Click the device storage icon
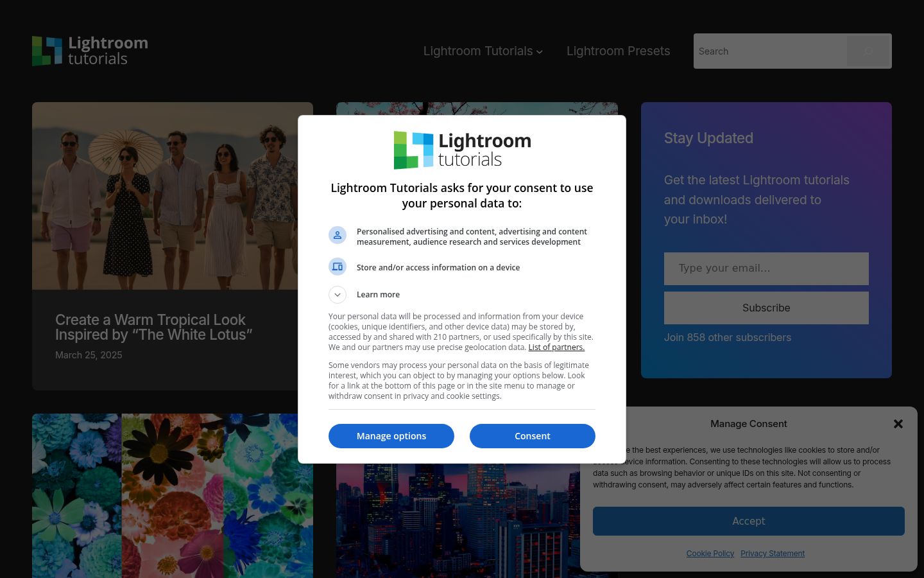The image size is (924, 578). [338, 267]
